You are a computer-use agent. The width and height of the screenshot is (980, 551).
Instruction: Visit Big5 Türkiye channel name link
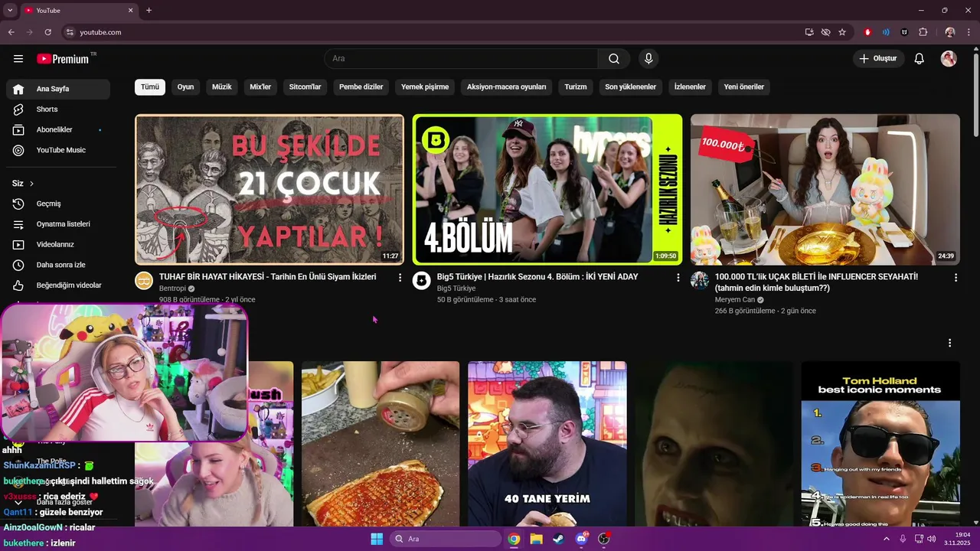click(456, 289)
